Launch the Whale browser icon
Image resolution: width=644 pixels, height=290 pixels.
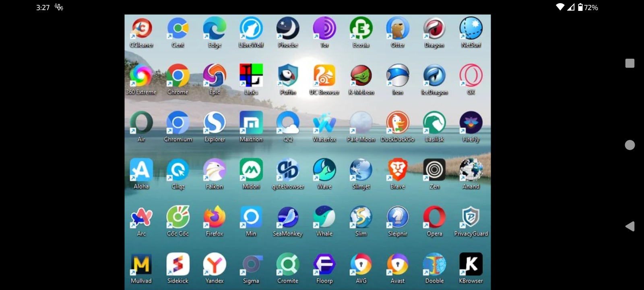coord(324,217)
